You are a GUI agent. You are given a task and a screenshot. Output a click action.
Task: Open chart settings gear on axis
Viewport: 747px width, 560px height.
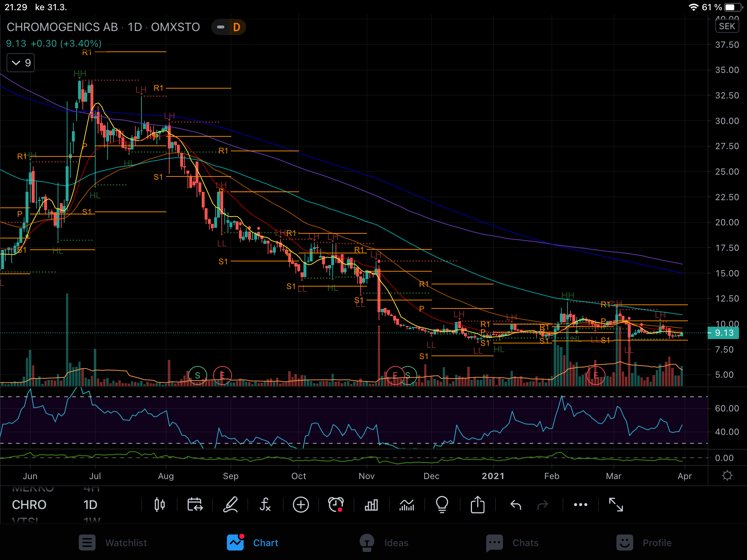[x=727, y=475]
